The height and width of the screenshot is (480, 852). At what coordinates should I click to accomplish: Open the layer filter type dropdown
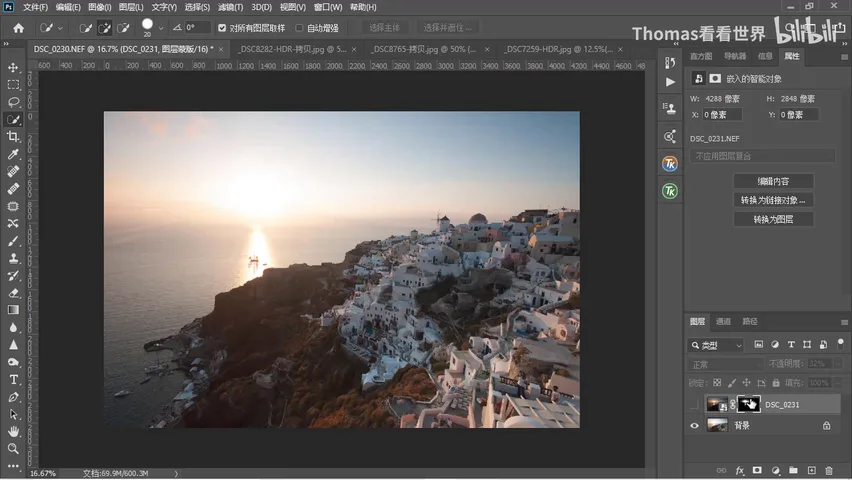[x=716, y=345]
